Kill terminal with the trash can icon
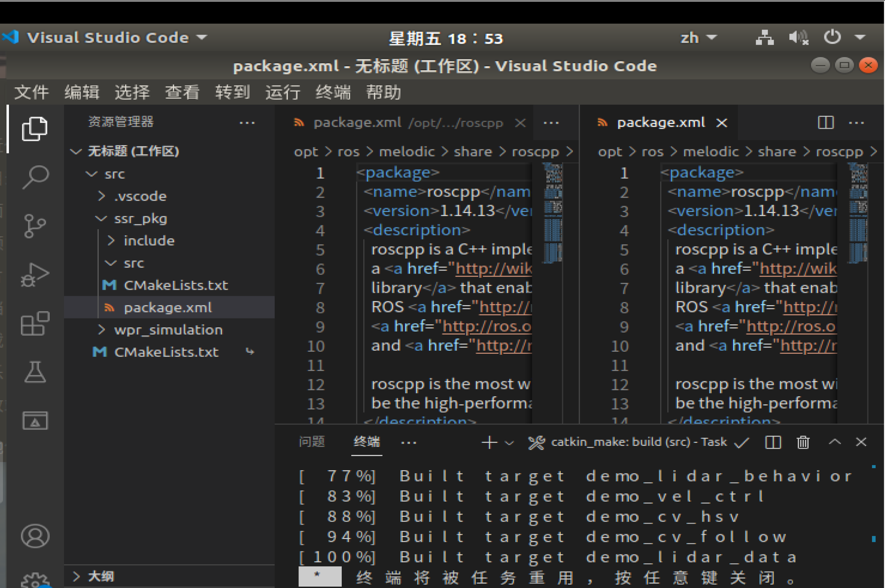 click(x=803, y=442)
